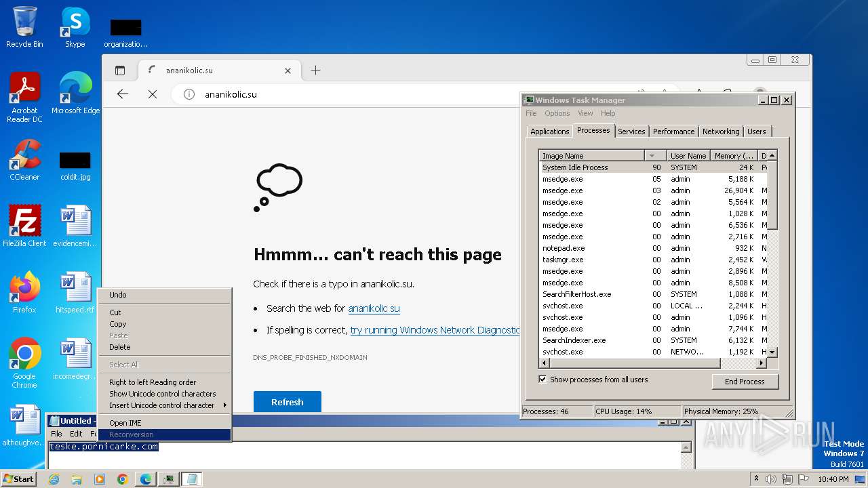Click Refresh on the error page
This screenshot has height=488, width=868.
click(288, 402)
